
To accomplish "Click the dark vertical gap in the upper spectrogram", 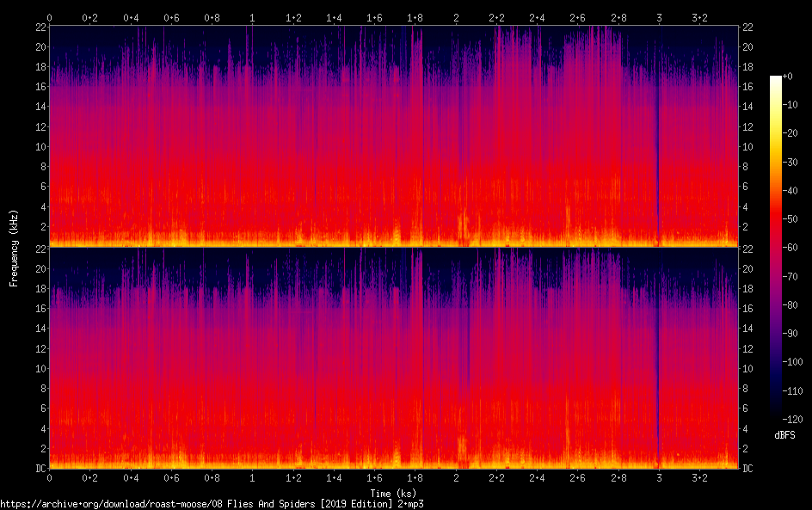I will (x=658, y=129).
